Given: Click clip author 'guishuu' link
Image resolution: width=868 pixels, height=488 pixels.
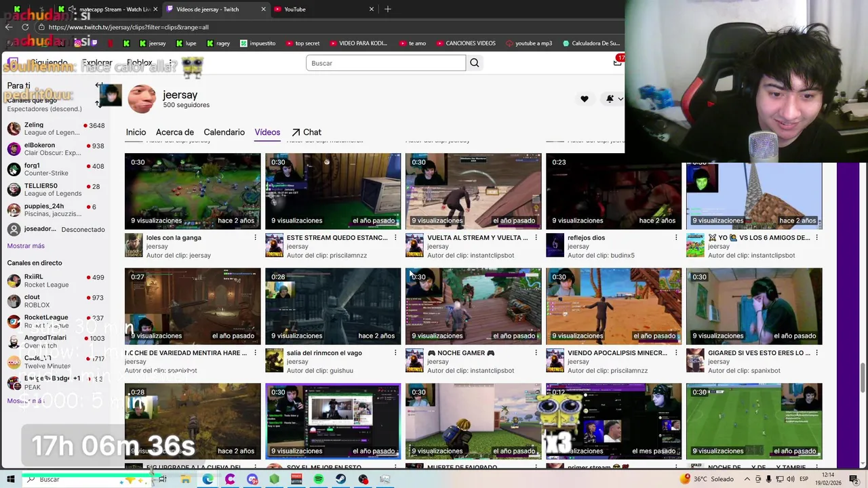Looking at the screenshot, I should pyautogui.click(x=340, y=371).
